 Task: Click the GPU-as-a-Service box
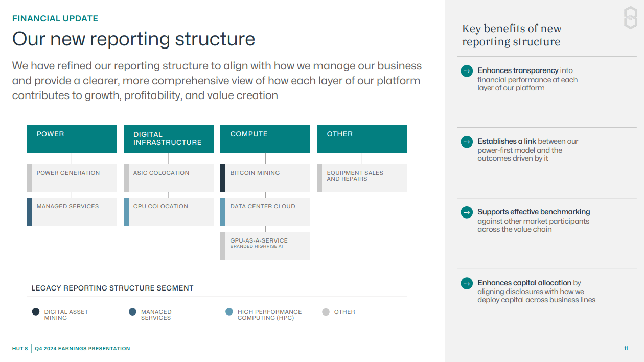[x=265, y=246]
